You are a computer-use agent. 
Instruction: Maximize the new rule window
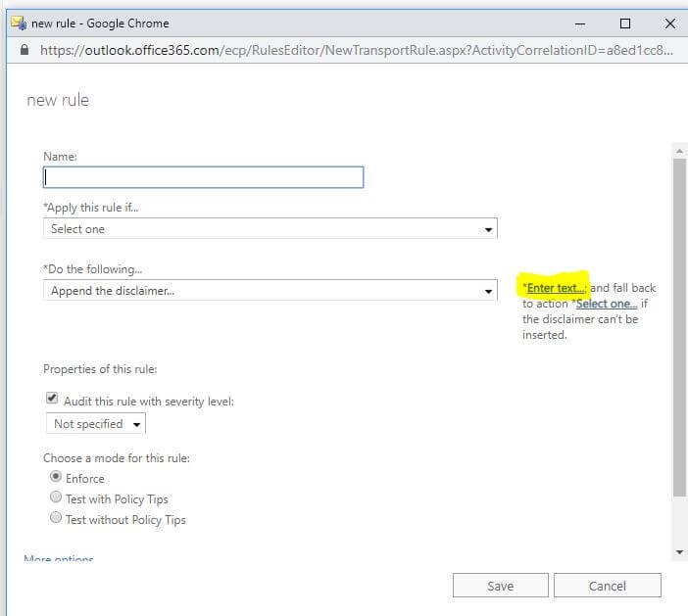tap(625, 24)
